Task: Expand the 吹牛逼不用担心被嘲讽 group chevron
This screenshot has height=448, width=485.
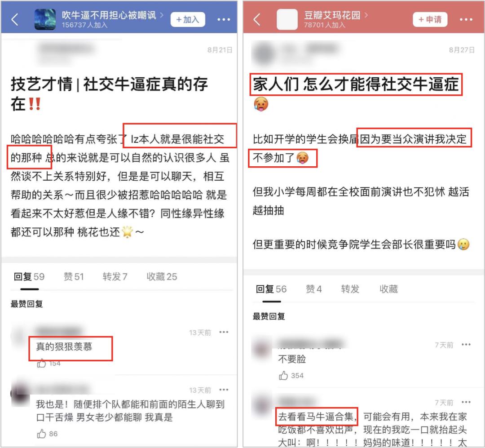Action: [162, 15]
